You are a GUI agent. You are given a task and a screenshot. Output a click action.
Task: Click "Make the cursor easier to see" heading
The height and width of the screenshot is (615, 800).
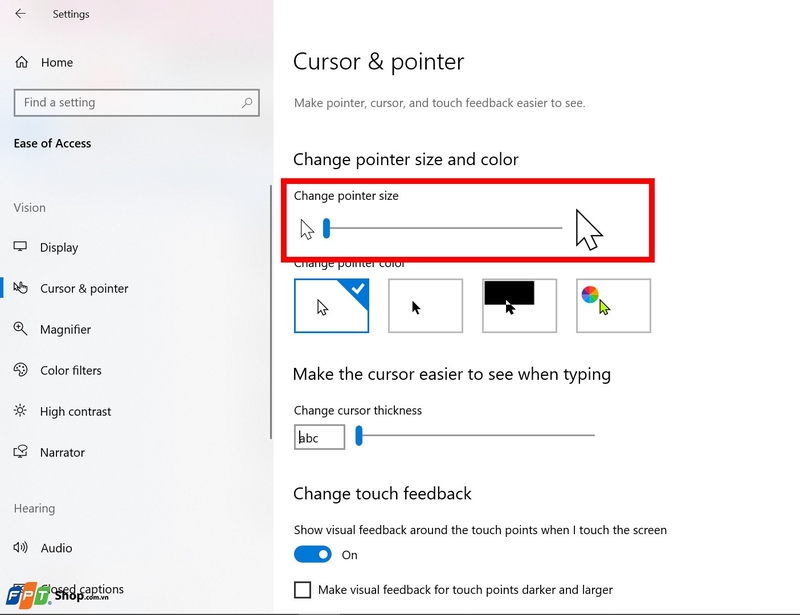click(452, 375)
